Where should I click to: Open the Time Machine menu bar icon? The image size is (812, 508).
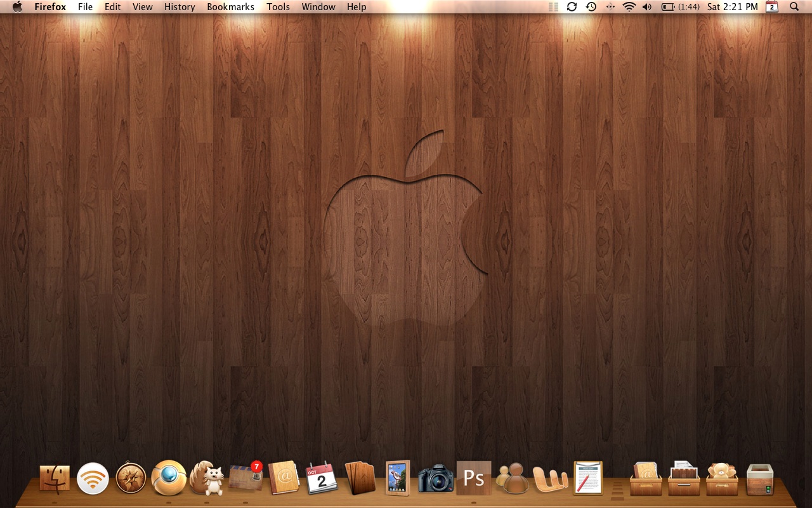point(591,7)
